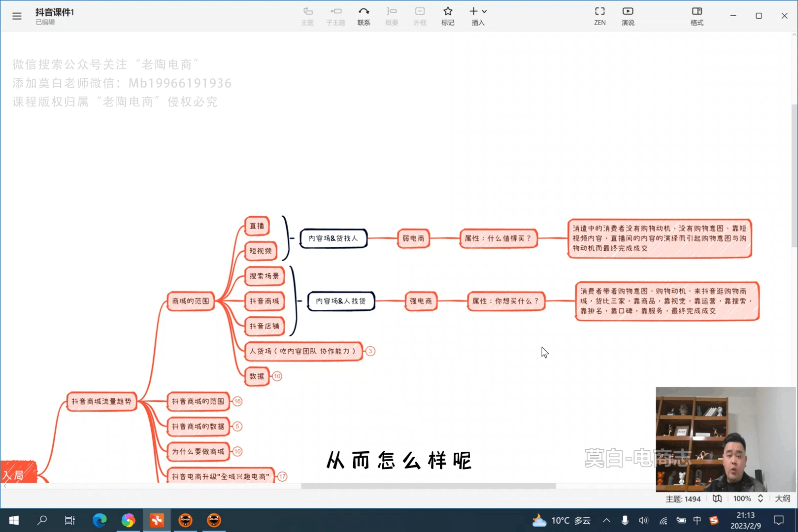Open the Sogou input tray icon
The image size is (798, 532).
pyautogui.click(x=714, y=520)
